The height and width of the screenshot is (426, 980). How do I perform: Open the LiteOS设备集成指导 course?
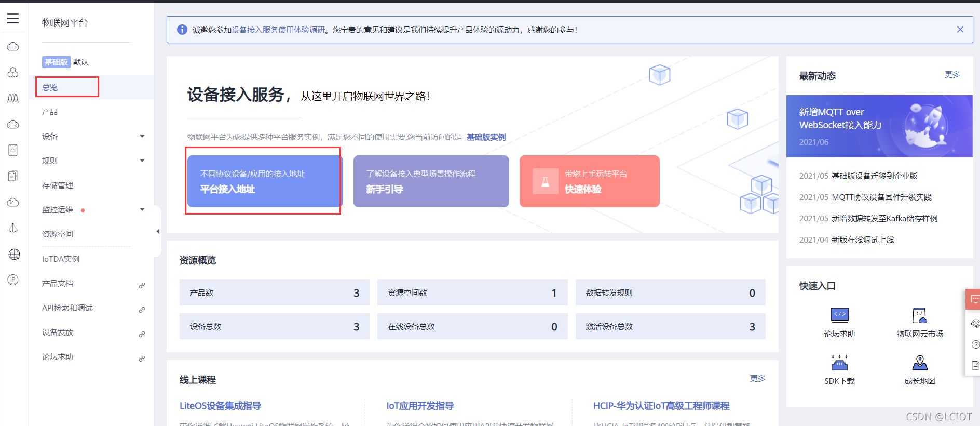[220, 406]
